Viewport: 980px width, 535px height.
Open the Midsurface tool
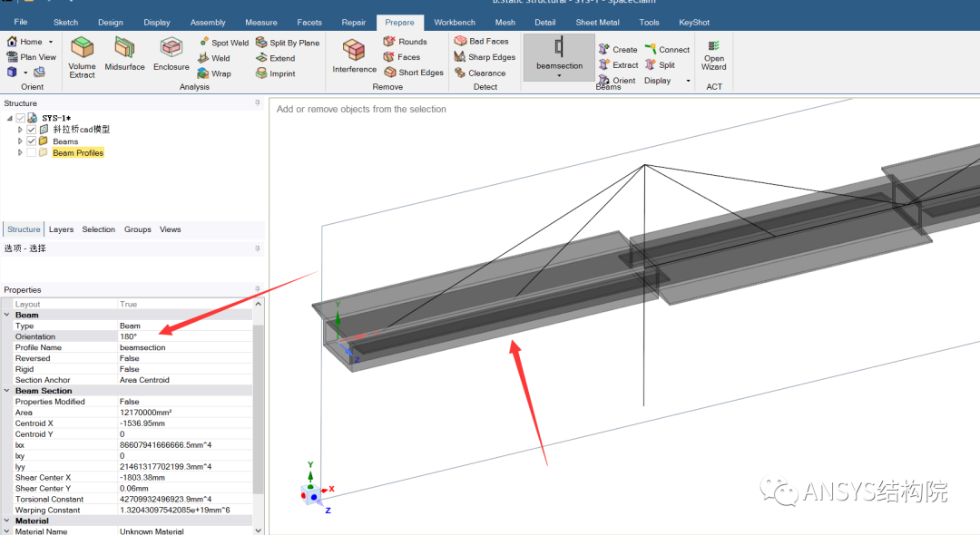124,53
